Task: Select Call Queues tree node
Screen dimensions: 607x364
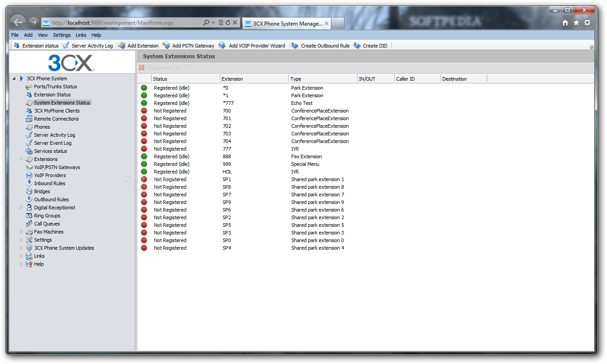Action: 47,224
